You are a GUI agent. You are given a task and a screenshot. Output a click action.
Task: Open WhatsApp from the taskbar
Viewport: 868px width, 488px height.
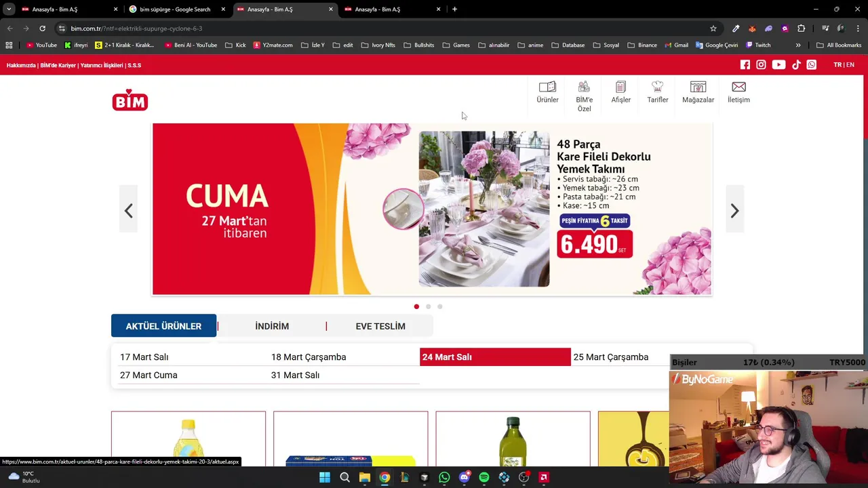[x=444, y=477]
